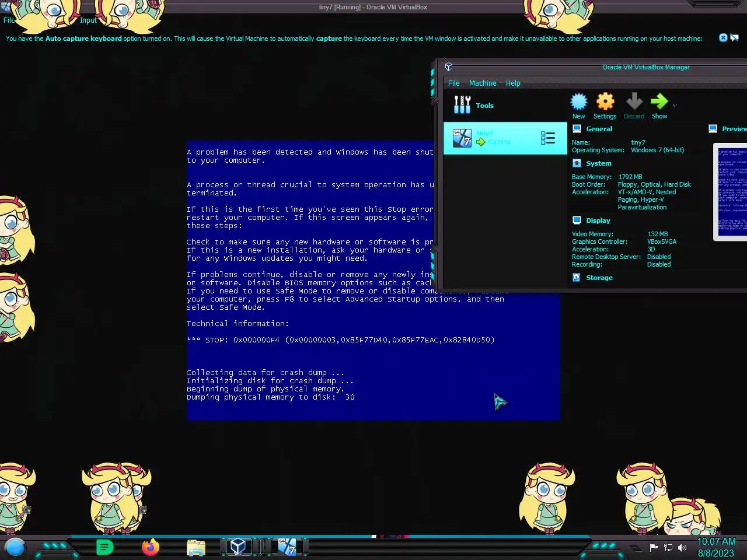Image resolution: width=747 pixels, height=560 pixels.
Task: Open the Help menu in VirtualBox Manager
Action: [513, 83]
